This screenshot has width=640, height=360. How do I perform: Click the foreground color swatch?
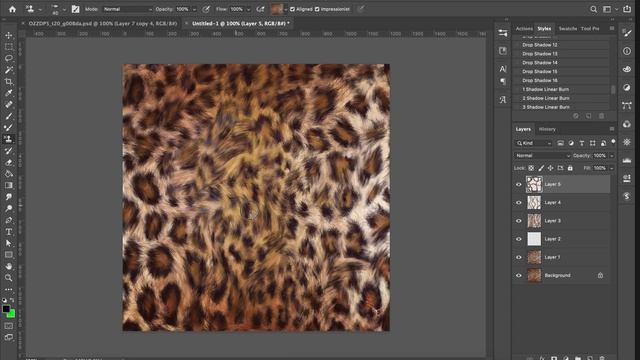(6, 309)
